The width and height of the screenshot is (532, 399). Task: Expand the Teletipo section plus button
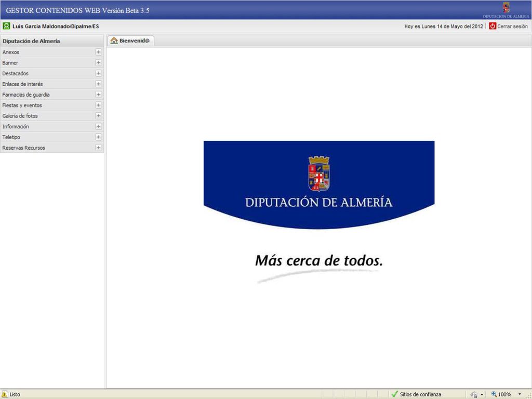(x=98, y=137)
